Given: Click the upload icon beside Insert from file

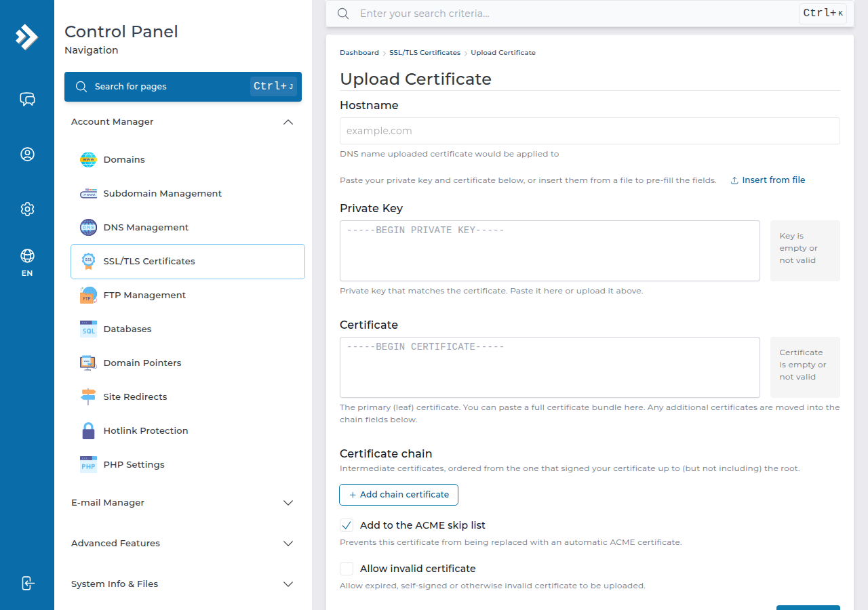Looking at the screenshot, I should point(734,180).
